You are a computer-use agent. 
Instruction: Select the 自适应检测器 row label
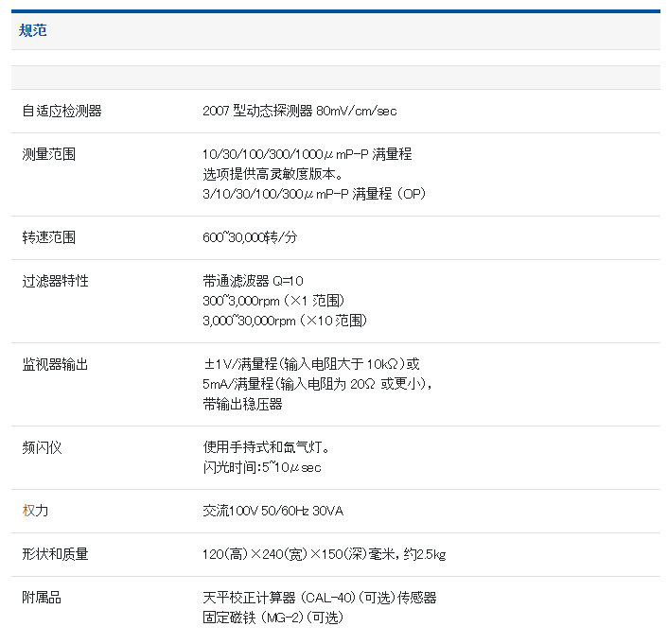coord(62,111)
